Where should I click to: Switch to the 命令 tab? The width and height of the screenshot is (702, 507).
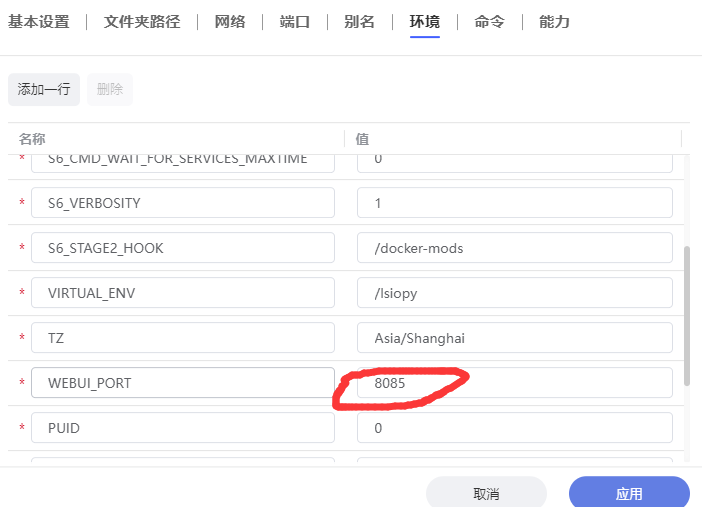click(489, 22)
